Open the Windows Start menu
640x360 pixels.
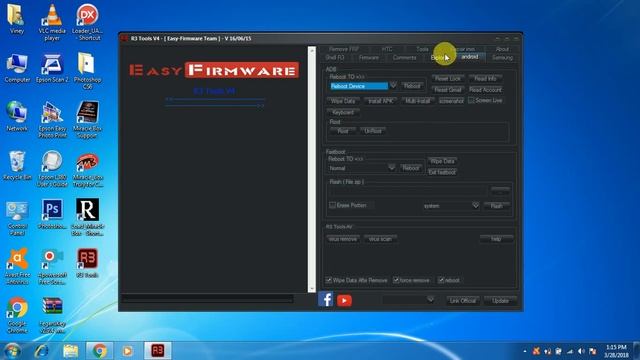pos(12,351)
